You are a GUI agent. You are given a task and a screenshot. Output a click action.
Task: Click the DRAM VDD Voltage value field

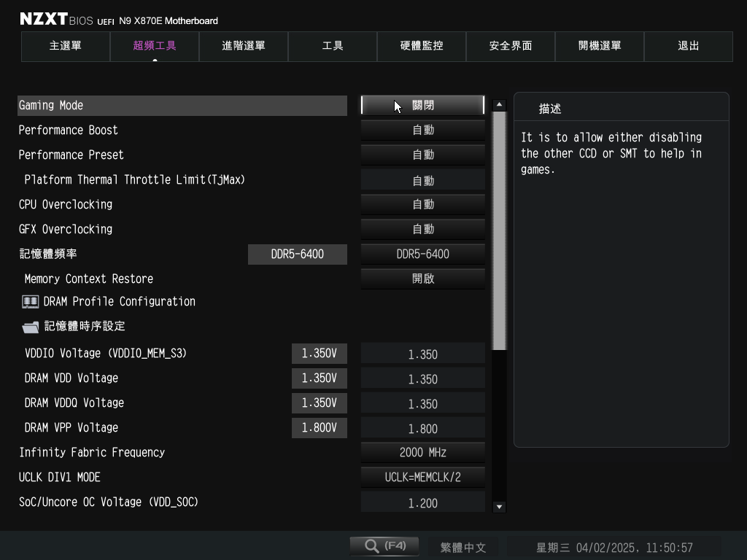423,378
